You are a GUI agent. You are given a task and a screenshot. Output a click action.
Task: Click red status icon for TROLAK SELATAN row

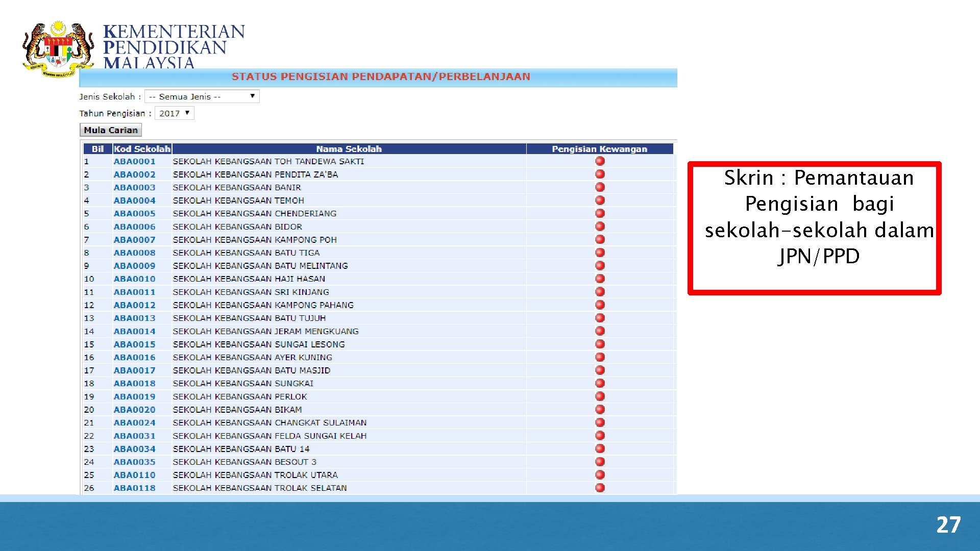pyautogui.click(x=600, y=488)
